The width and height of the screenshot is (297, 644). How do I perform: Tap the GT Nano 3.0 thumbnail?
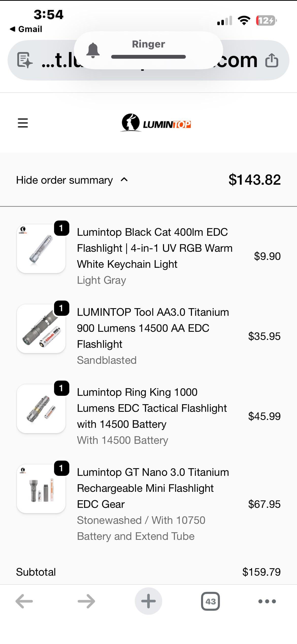pyautogui.click(x=41, y=489)
